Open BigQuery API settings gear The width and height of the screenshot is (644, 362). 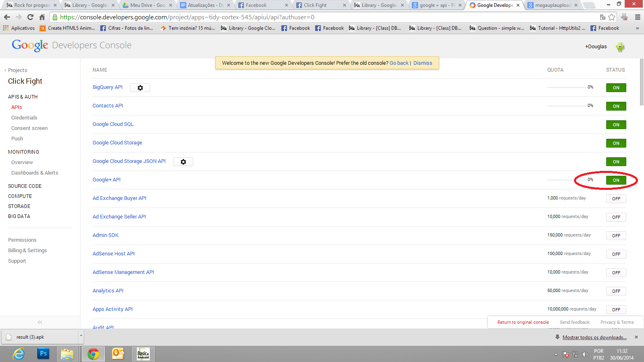pyautogui.click(x=140, y=88)
